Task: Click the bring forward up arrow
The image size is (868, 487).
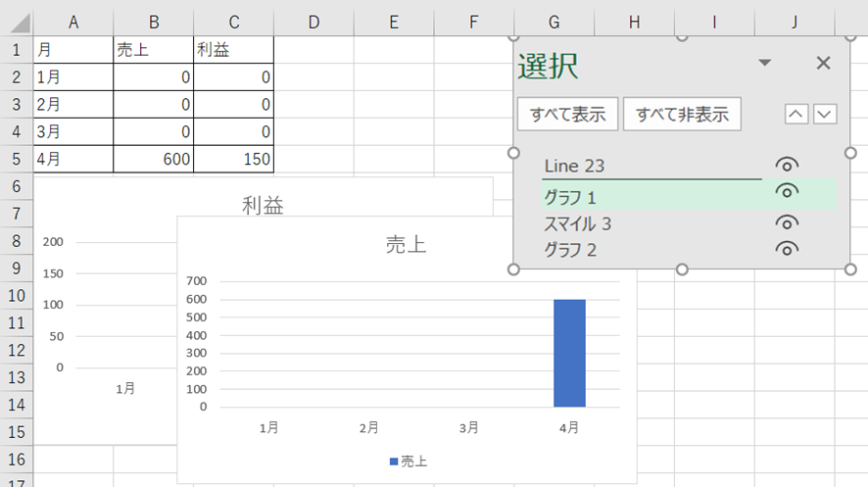Action: [797, 114]
